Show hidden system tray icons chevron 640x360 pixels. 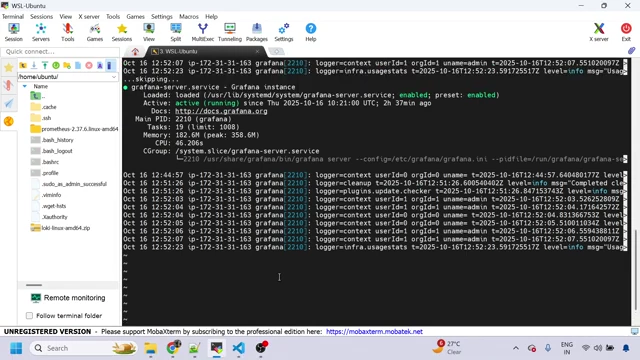[x=516, y=348]
